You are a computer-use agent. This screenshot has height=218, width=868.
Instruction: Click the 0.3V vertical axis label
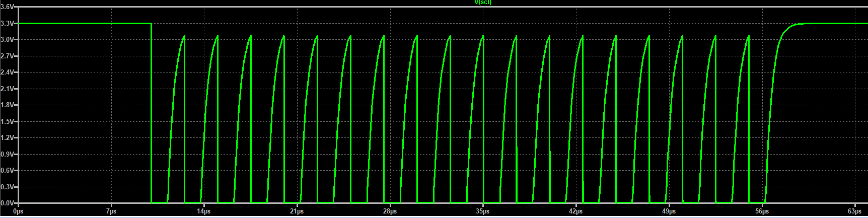coord(7,187)
